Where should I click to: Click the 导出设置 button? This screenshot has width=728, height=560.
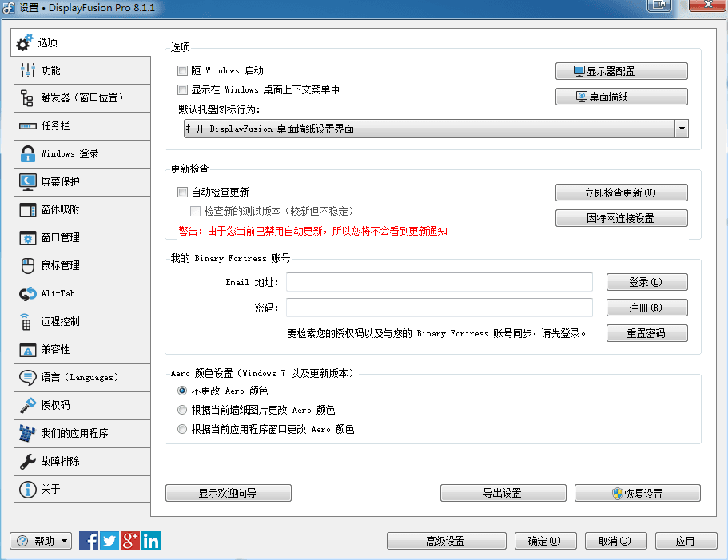(x=503, y=493)
